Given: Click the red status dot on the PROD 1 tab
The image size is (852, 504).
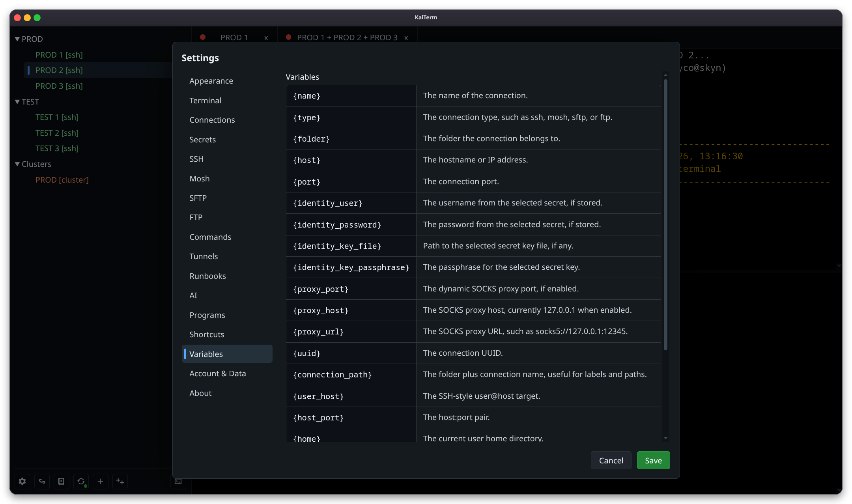Looking at the screenshot, I should 203,37.
